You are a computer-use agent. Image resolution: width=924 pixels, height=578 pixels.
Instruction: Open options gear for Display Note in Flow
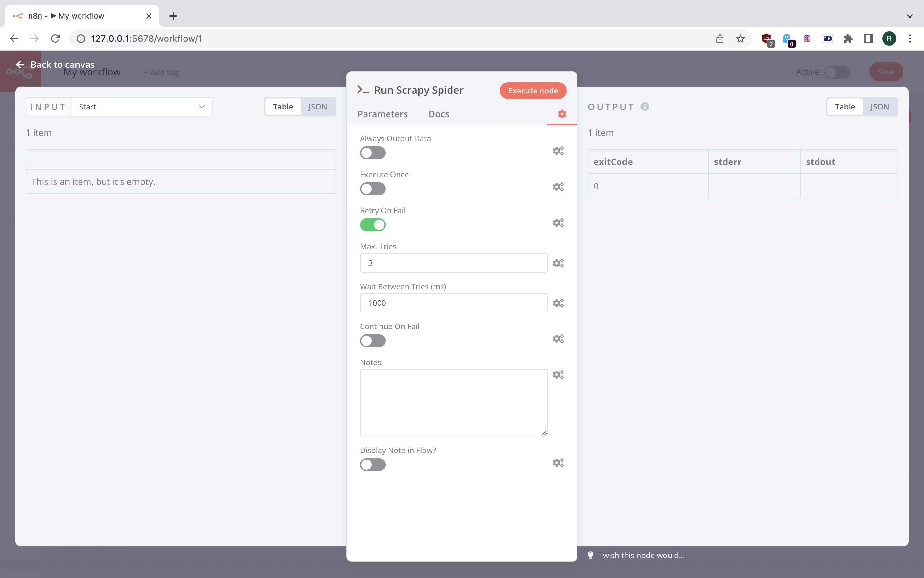pos(558,463)
